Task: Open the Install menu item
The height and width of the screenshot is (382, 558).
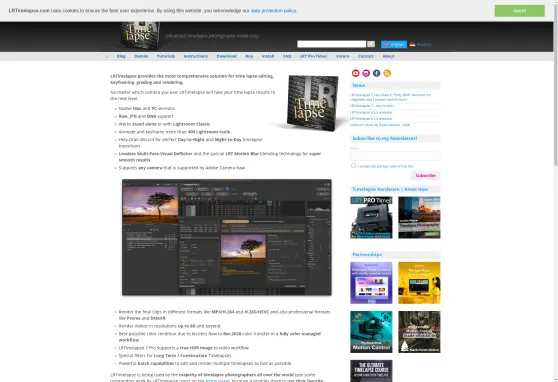Action: [x=268, y=56]
